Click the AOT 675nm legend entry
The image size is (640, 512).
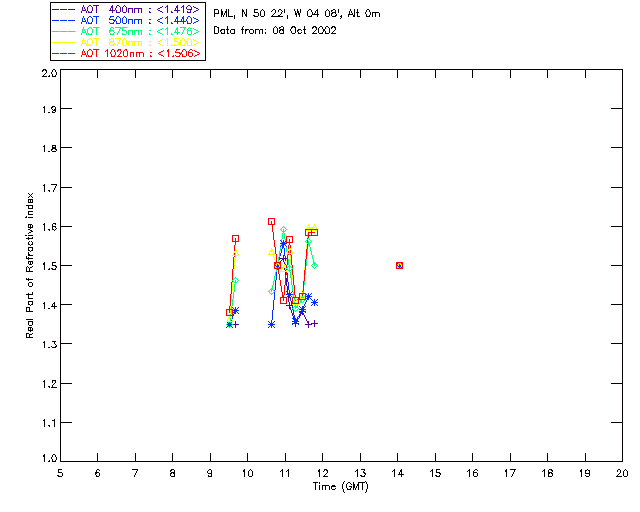click(x=126, y=31)
